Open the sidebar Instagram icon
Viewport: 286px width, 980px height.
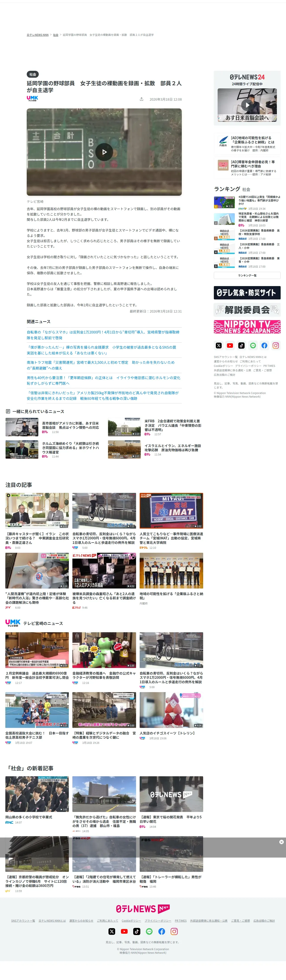[x=276, y=346]
